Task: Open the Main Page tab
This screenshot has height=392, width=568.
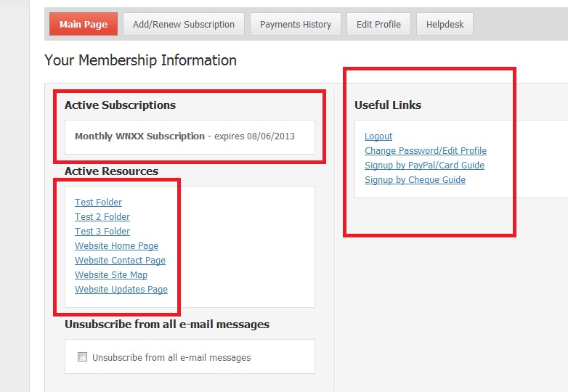Action: (83, 24)
